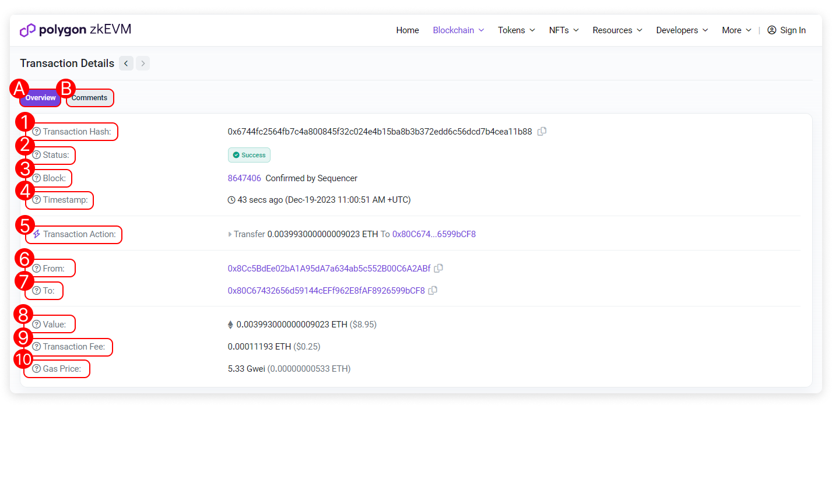Switch to the Comments tab
The image size is (832, 504).
(x=90, y=98)
